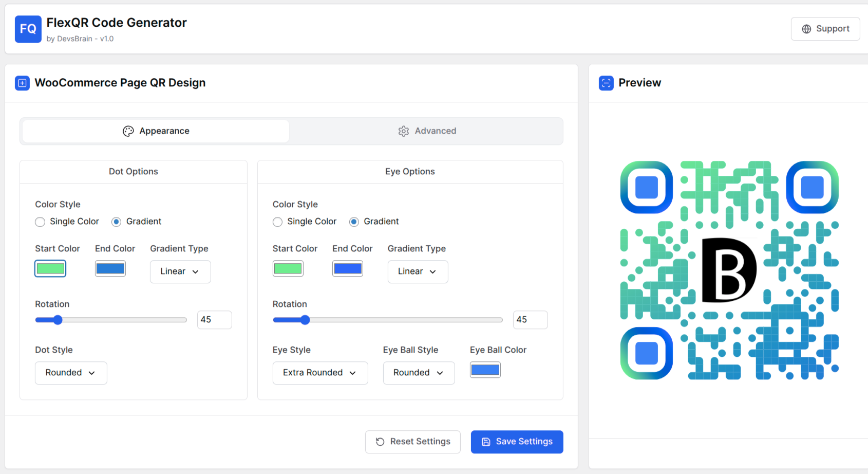This screenshot has width=868, height=474.
Task: Click the Dot Options rotation value field
Action: pos(214,320)
